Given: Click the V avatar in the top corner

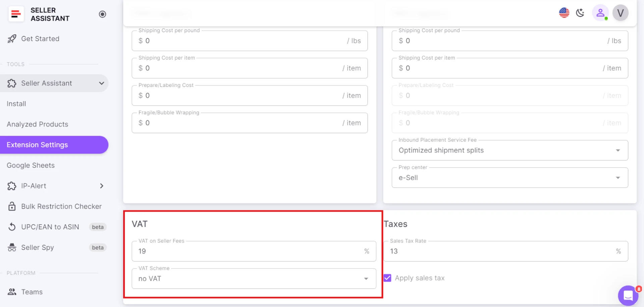Looking at the screenshot, I should [x=621, y=13].
